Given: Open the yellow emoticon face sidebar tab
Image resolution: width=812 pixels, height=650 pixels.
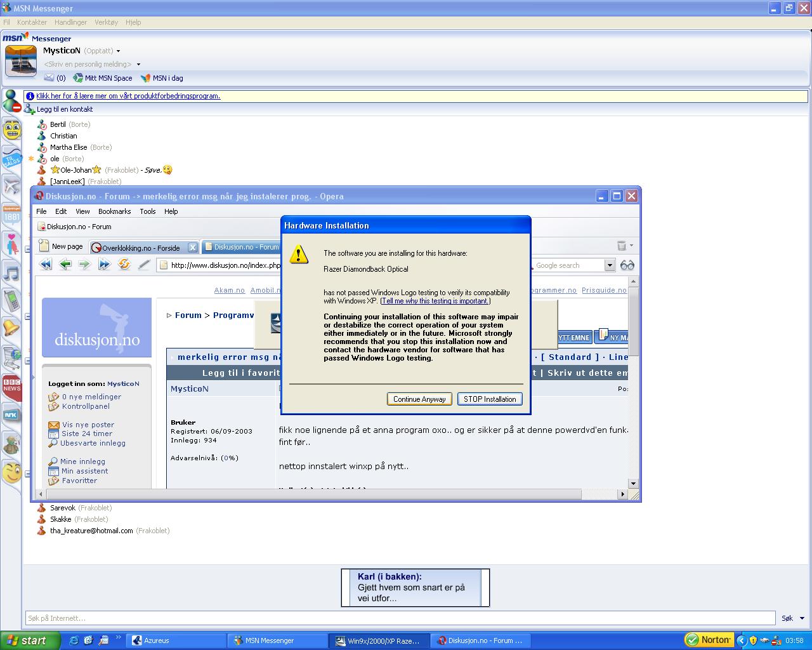Looking at the screenshot, I should click(x=12, y=129).
